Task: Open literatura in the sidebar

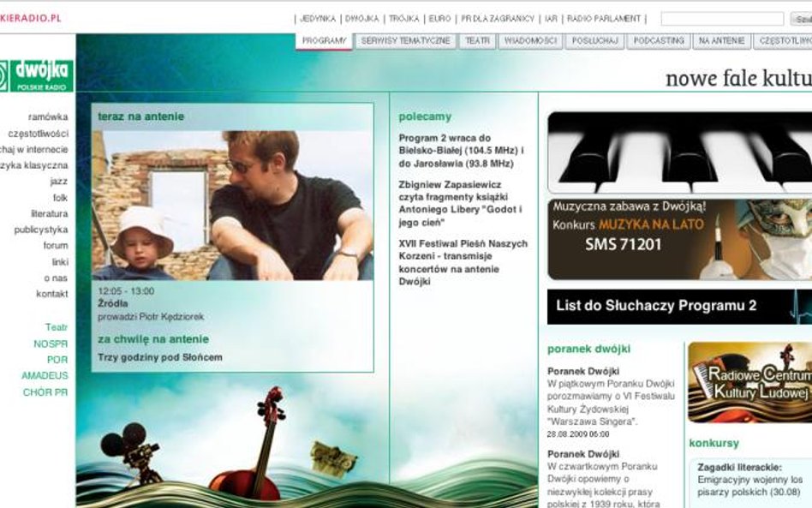Action: (x=50, y=213)
